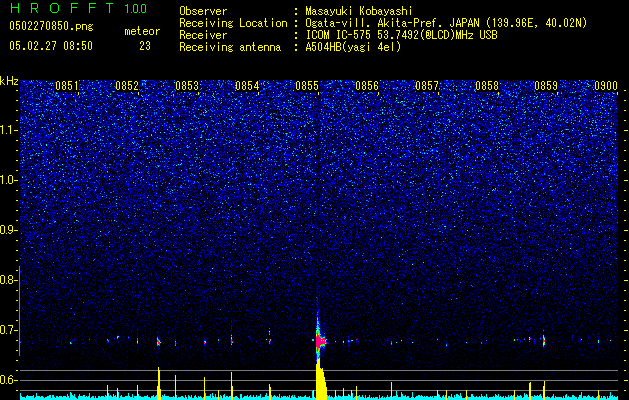Click the 'Receiving Location' label
The width and height of the screenshot is (629, 400).
233,23
